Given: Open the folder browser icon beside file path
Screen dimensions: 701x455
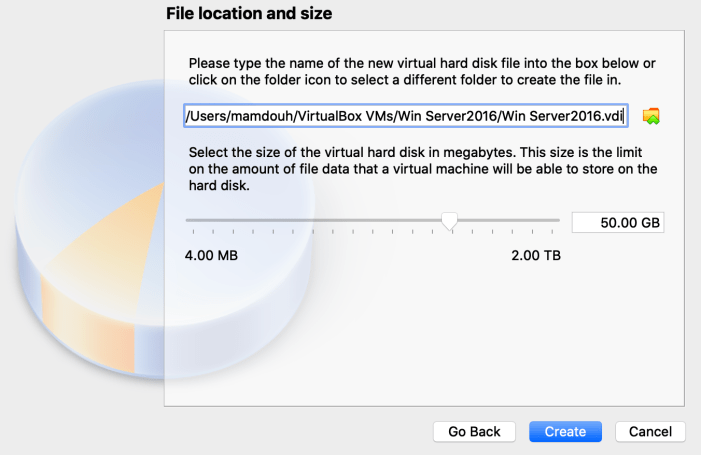Looking at the screenshot, I should [x=651, y=116].
